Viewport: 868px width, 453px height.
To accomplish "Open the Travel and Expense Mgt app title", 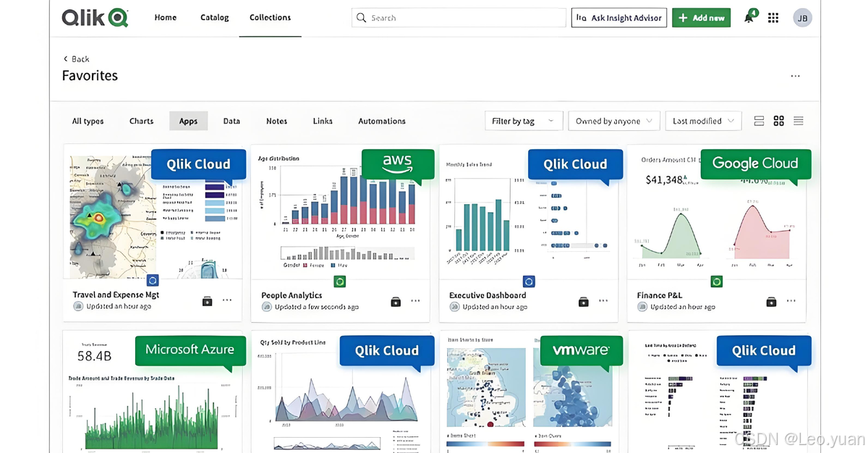I will 116,295.
